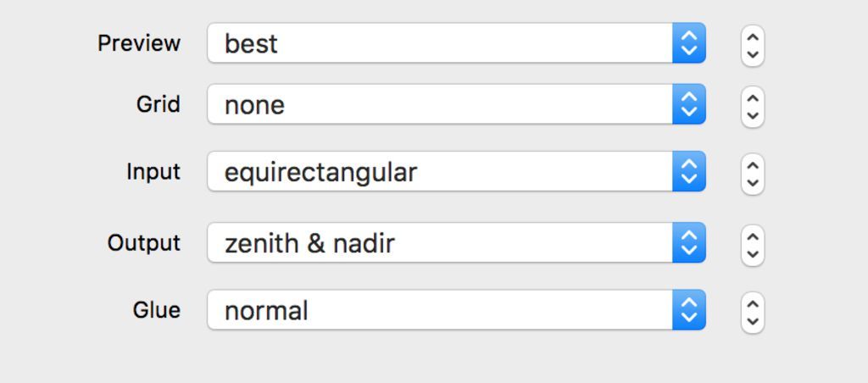Image resolution: width=868 pixels, height=383 pixels.
Task: Click the blue chevron button on Output popup
Action: point(689,243)
